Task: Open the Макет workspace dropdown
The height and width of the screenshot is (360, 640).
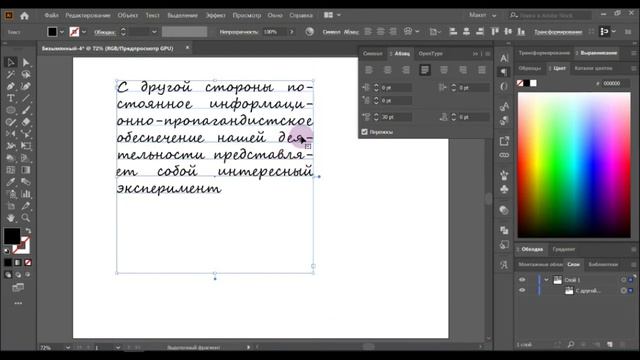Action: (x=483, y=15)
